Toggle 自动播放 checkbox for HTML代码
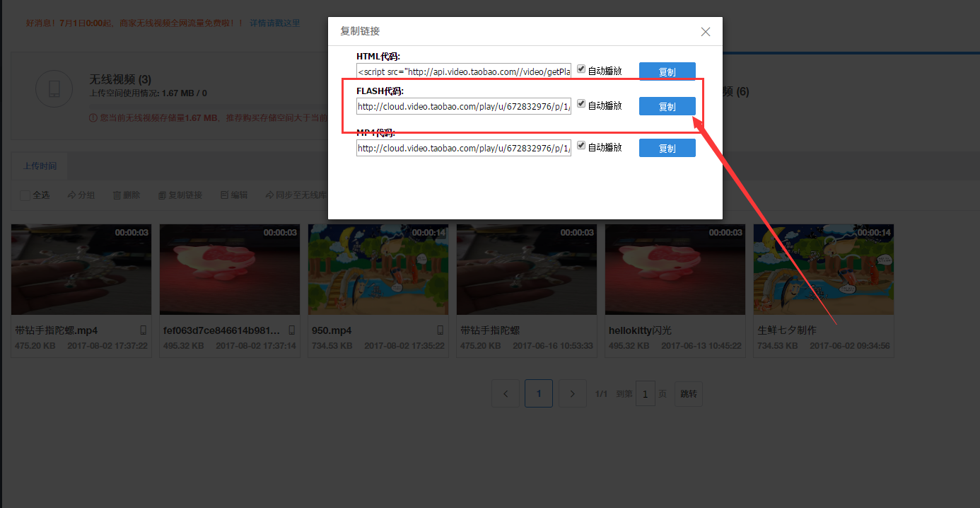This screenshot has width=980, height=508. 581,69
